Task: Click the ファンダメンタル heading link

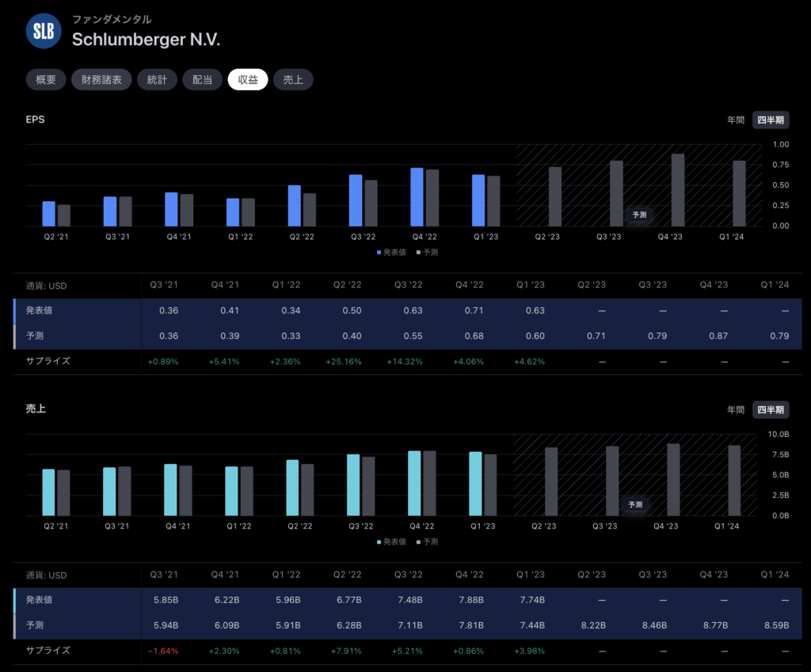Action: (112, 19)
